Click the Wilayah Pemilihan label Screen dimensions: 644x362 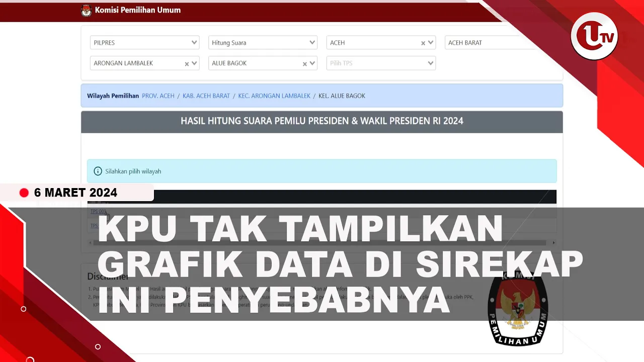[x=113, y=96]
